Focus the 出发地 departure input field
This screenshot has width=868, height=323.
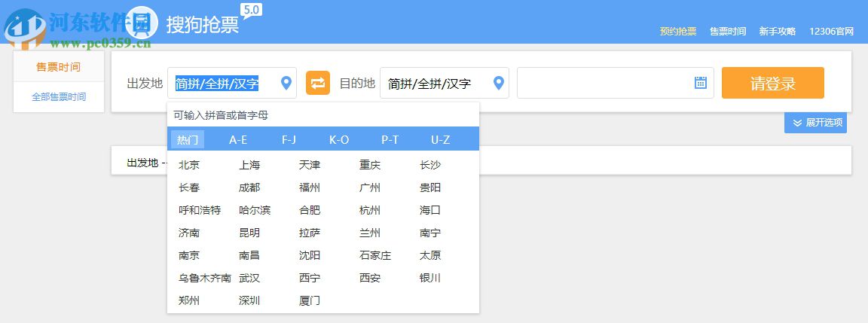pos(232,83)
